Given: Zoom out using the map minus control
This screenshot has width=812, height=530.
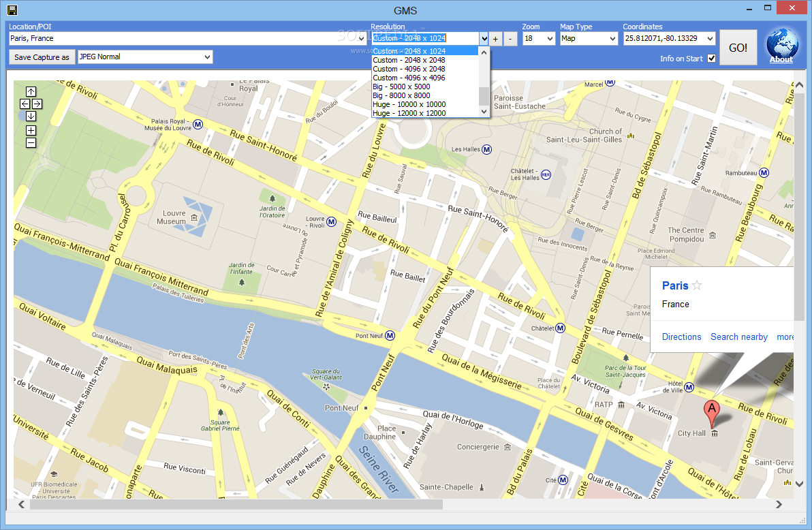Looking at the screenshot, I should [x=31, y=143].
